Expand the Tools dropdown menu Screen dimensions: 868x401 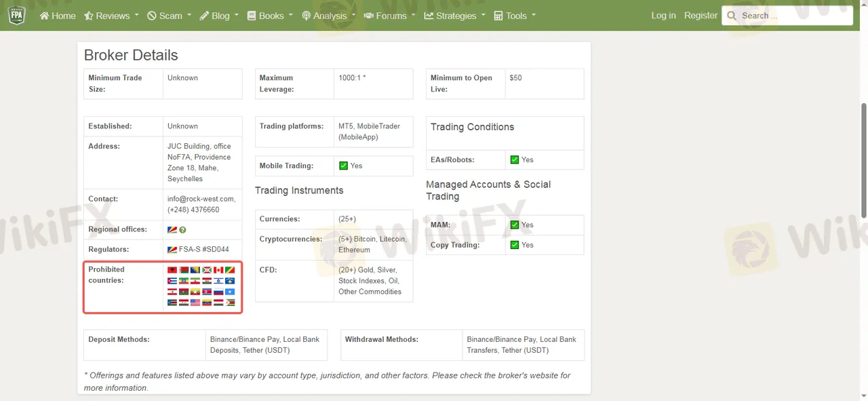point(515,16)
